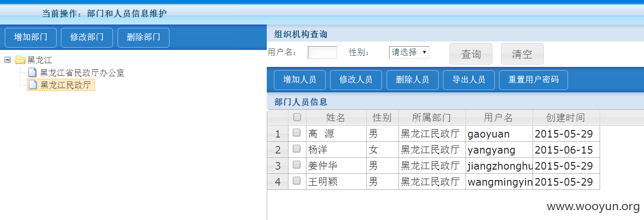Screen dimensions: 644x220
Task: Sort by 性别 column header
Action: [x=382, y=118]
